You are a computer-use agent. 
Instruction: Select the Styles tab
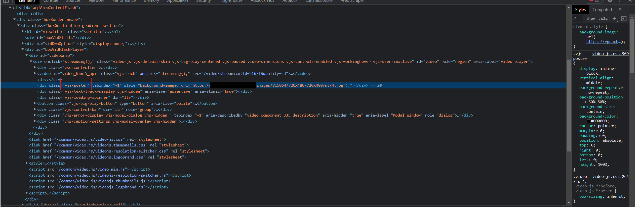point(580,10)
